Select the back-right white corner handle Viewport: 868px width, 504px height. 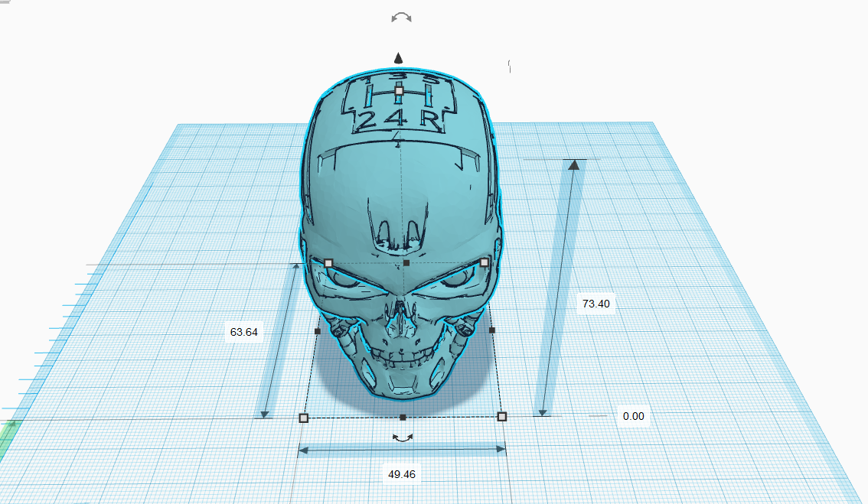[x=485, y=262]
